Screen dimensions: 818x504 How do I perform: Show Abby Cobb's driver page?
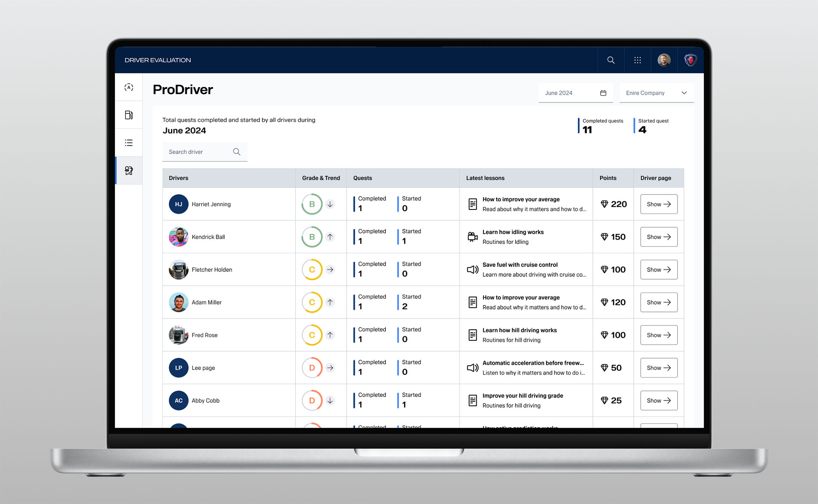pos(659,400)
